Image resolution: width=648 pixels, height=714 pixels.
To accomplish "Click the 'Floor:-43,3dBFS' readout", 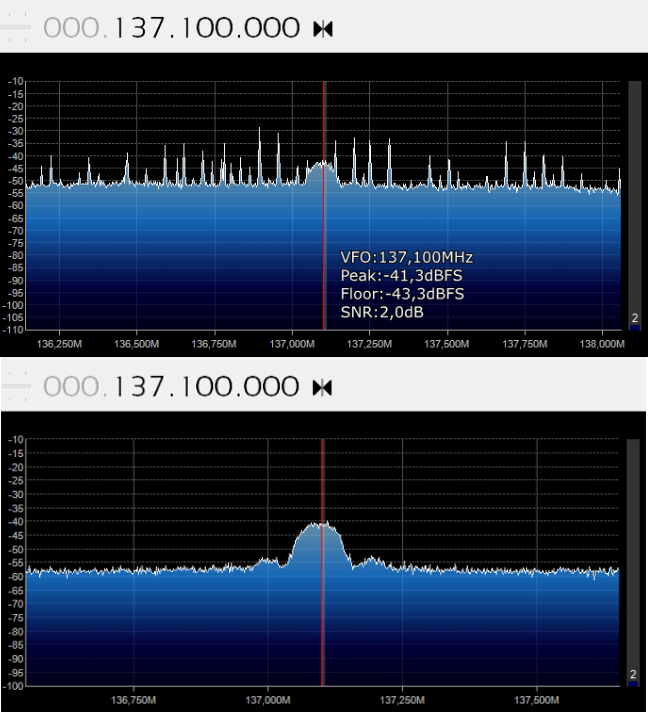I will coord(402,294).
